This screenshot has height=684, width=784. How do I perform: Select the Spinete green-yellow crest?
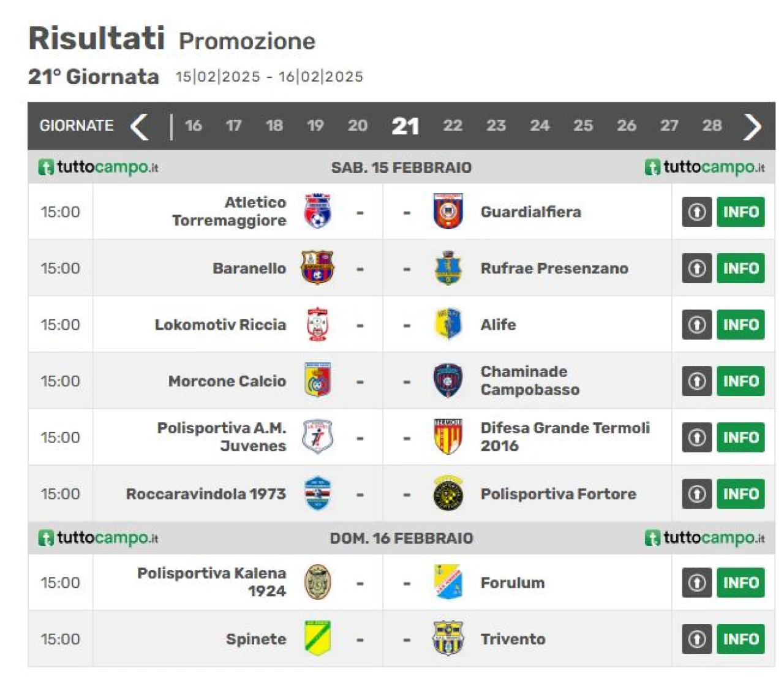(x=317, y=638)
